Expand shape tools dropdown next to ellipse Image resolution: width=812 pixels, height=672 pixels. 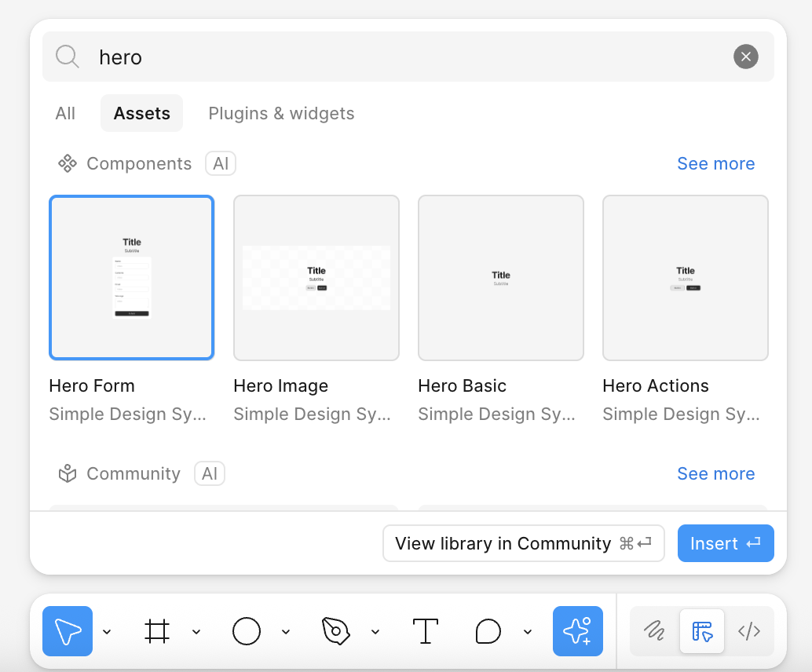click(x=286, y=632)
